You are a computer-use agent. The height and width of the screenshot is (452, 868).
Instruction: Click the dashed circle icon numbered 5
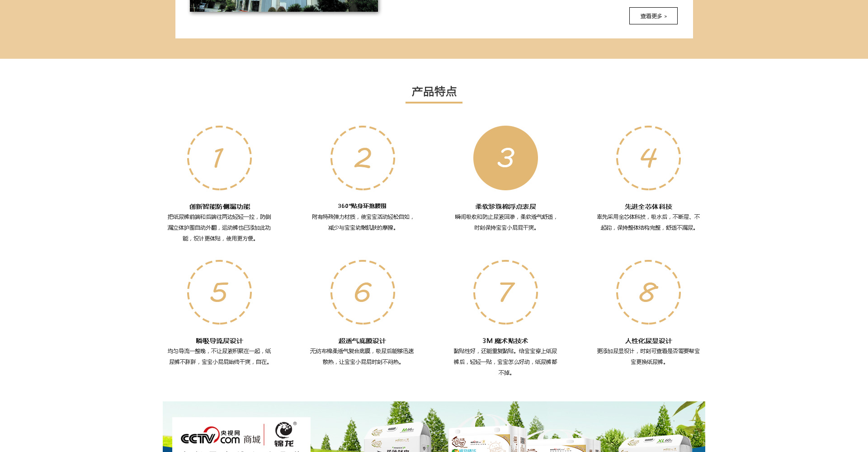pyautogui.click(x=219, y=292)
